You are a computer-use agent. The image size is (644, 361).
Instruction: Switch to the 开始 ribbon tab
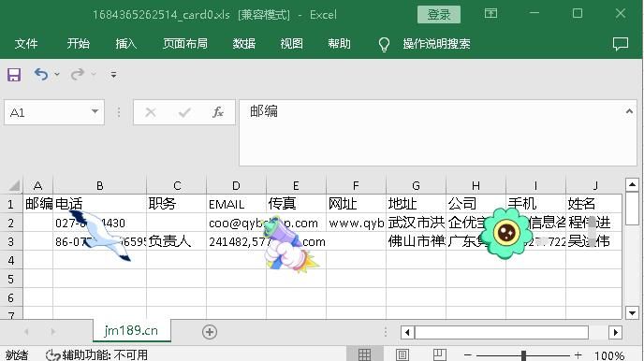pos(78,43)
